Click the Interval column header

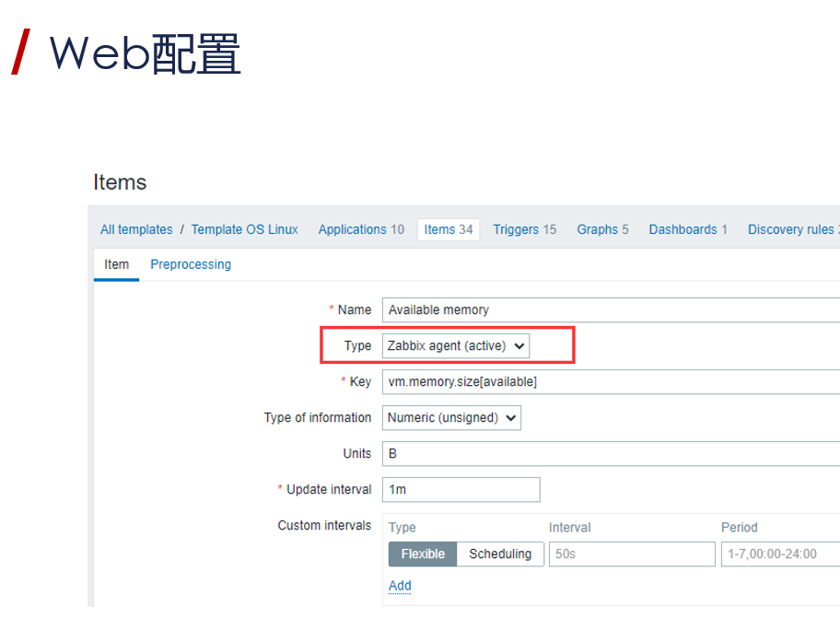pos(569,528)
